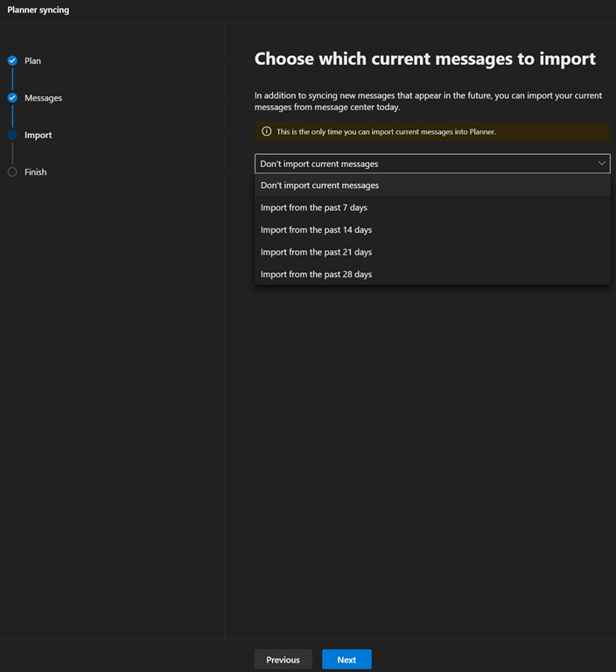Choose "Import from the past 14 days"
This screenshot has width=616, height=672.
point(432,230)
